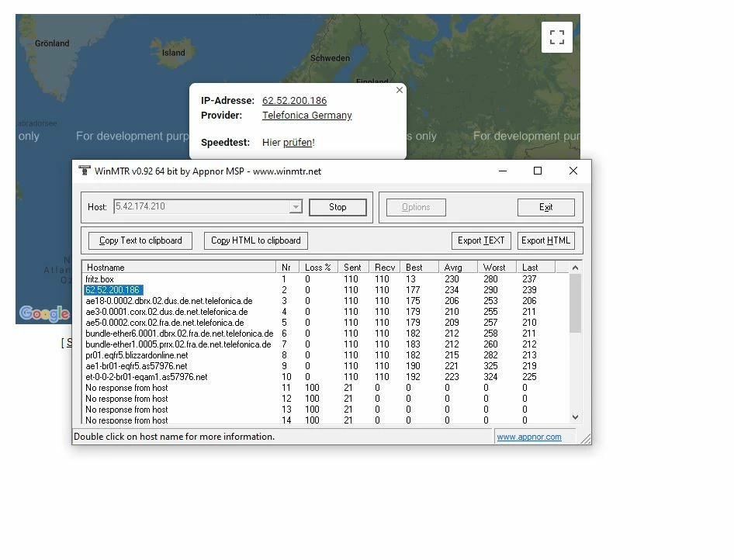734x560 pixels.
Task: Click the Best column header
Action: click(x=420, y=267)
